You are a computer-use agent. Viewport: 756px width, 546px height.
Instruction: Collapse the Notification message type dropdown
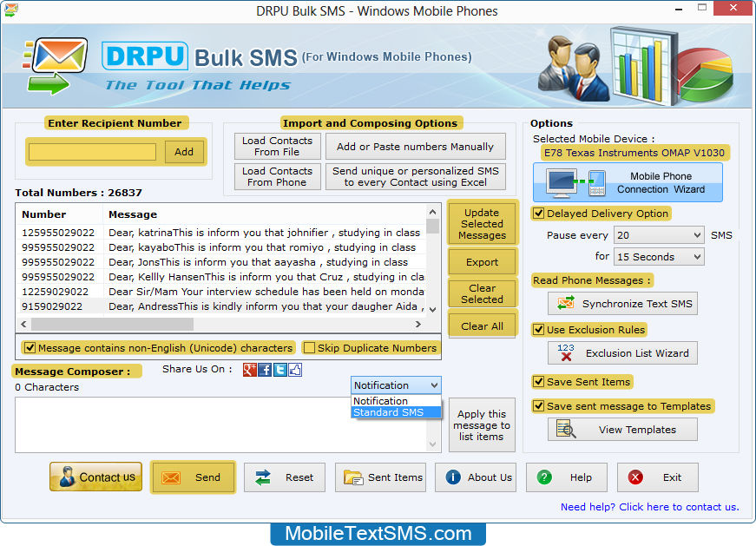pos(434,385)
